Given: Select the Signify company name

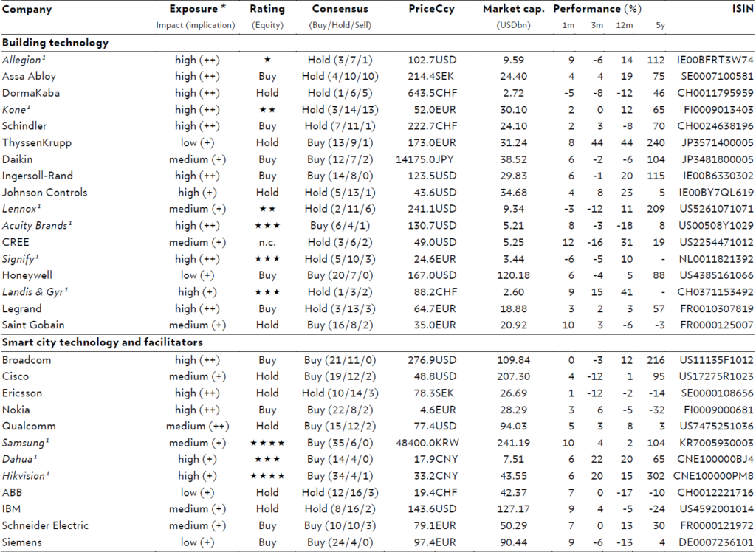Looking at the screenshot, I should [x=20, y=259].
